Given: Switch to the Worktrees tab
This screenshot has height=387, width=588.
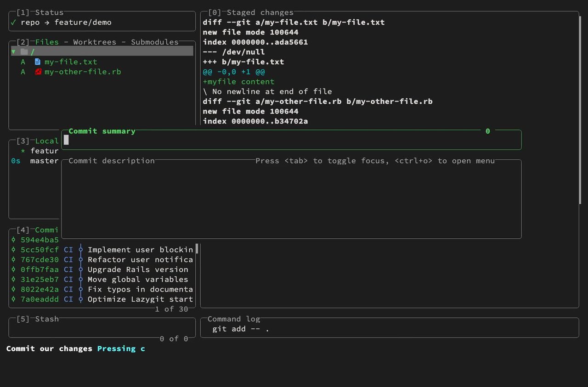Looking at the screenshot, I should (x=95, y=42).
